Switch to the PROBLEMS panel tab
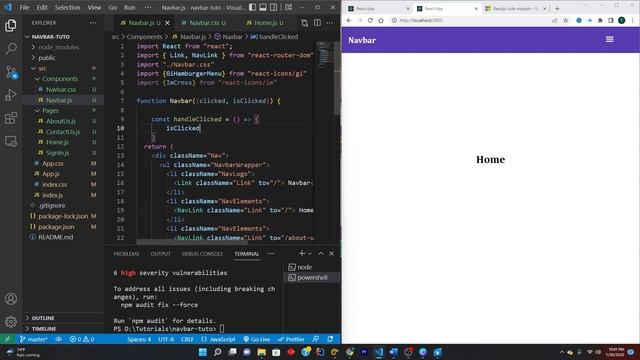Screen dimensions: 640x360 pyautogui.click(x=126, y=253)
